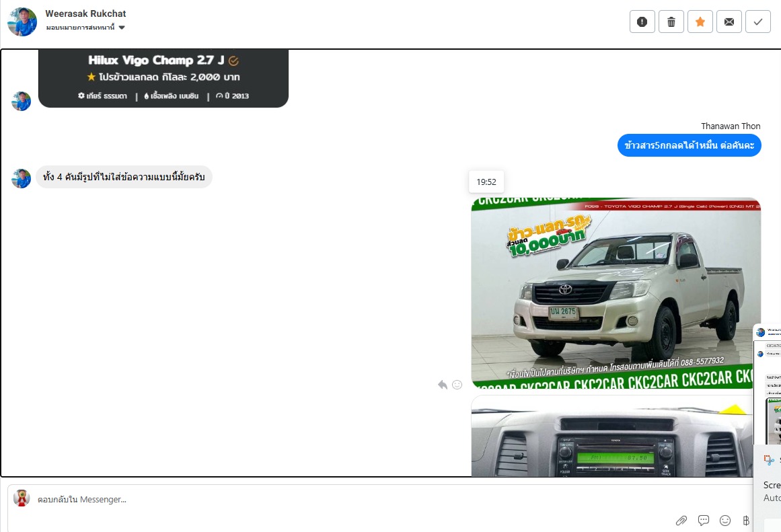This screenshot has height=532, width=781.
Task: Attach a file using the paperclip icon
Action: 681,521
